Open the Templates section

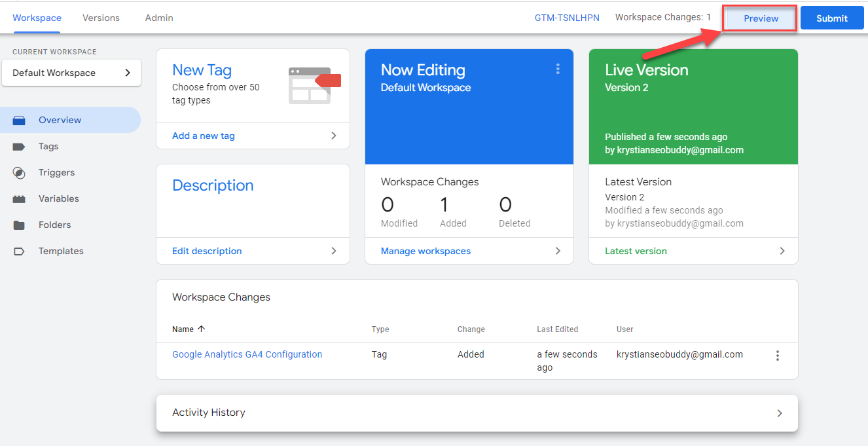pyautogui.click(x=70, y=251)
